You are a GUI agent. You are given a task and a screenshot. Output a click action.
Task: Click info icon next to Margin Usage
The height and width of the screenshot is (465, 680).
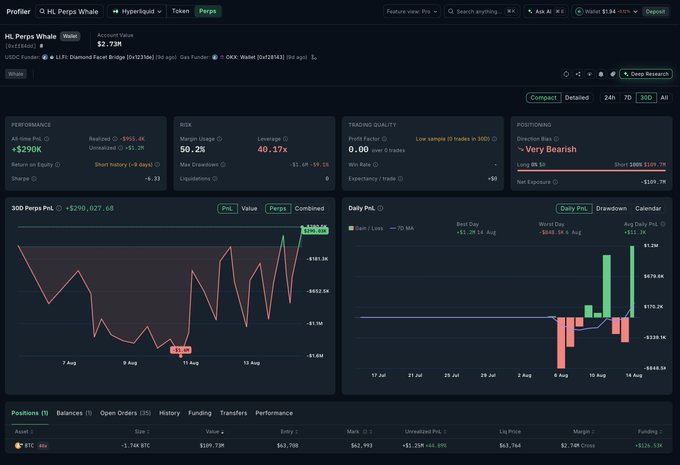[x=219, y=139]
